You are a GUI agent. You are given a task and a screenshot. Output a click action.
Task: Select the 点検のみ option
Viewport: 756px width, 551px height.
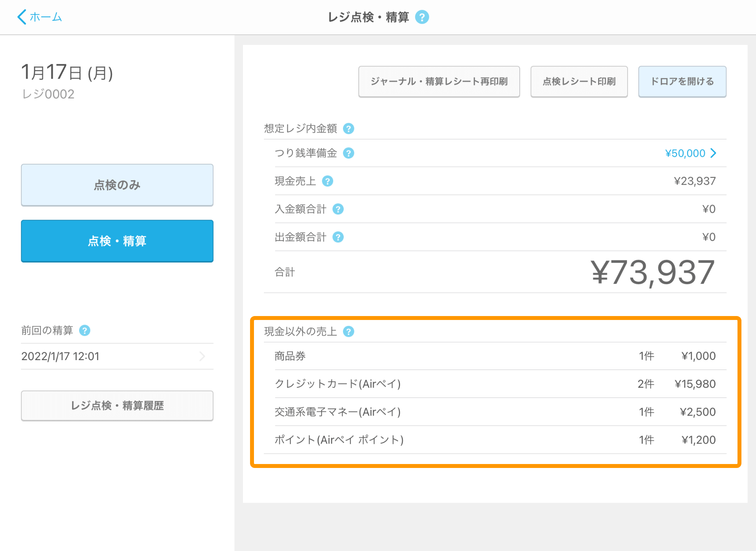pos(117,185)
